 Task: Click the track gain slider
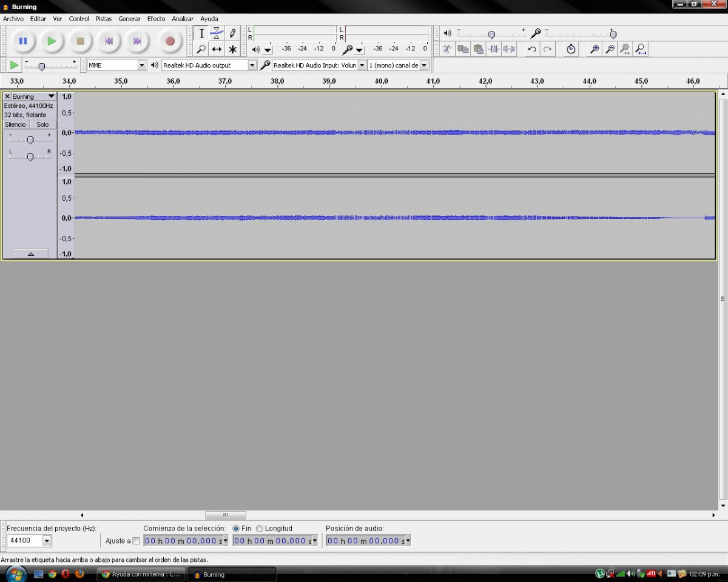[x=30, y=140]
